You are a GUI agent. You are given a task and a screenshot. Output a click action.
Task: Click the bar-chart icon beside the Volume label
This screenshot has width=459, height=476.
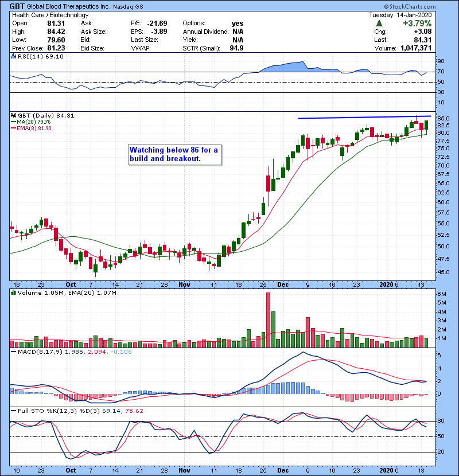[14, 292]
